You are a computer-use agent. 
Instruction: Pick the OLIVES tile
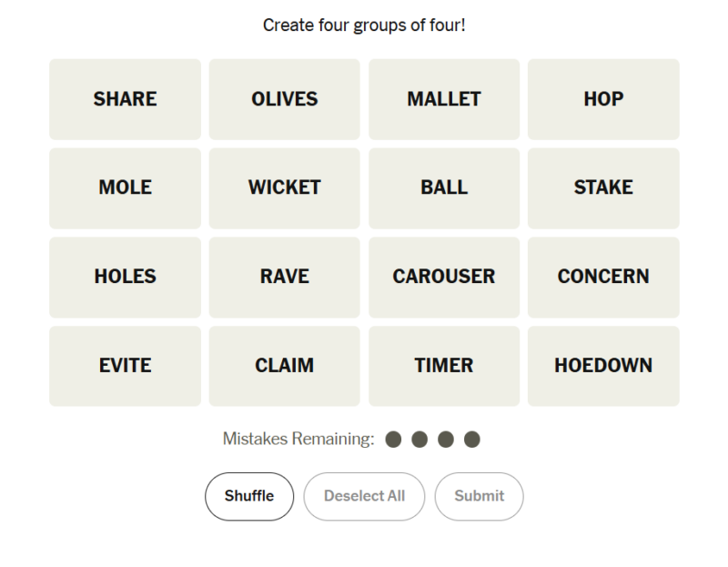(x=284, y=99)
